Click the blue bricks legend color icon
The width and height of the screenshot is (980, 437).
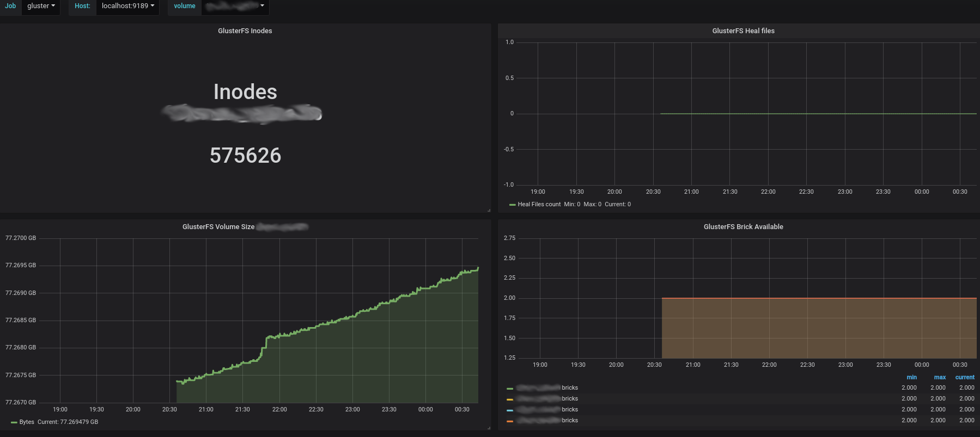coord(510,410)
